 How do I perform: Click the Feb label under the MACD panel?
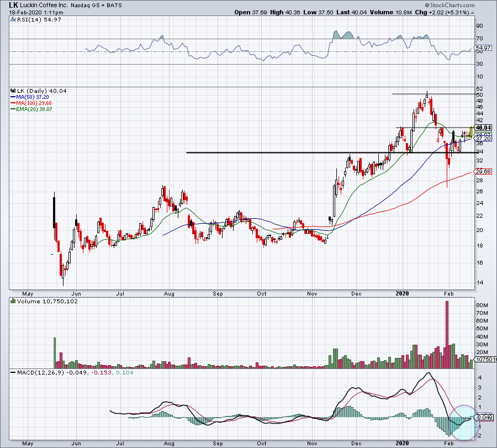tap(449, 443)
